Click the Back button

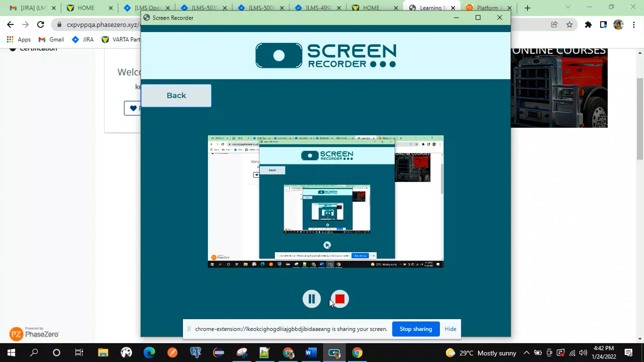176,96
